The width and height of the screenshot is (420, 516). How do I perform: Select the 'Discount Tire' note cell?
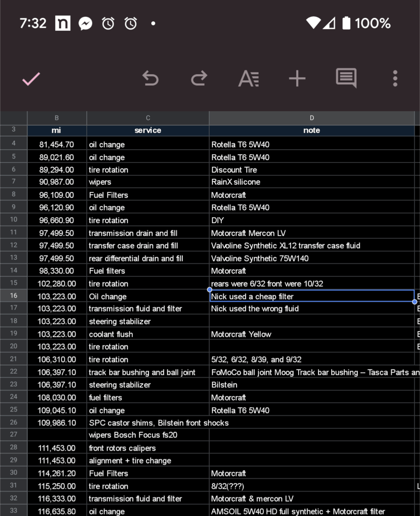(x=312, y=170)
